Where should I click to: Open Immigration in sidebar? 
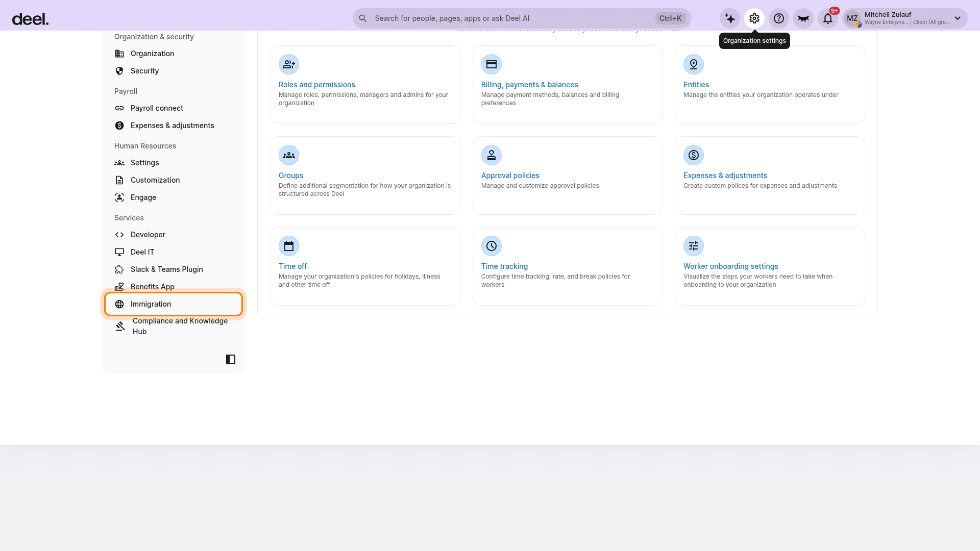[174, 304]
